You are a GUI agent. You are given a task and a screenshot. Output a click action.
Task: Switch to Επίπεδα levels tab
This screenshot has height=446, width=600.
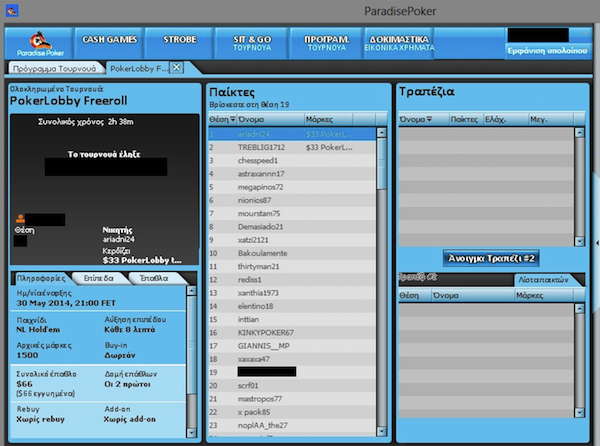(x=99, y=278)
